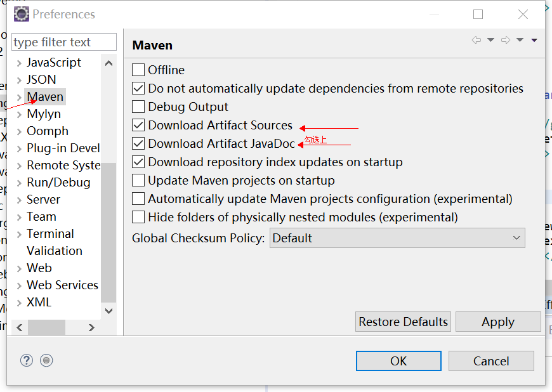
Task: Focus the type filter text field
Action: coord(64,42)
